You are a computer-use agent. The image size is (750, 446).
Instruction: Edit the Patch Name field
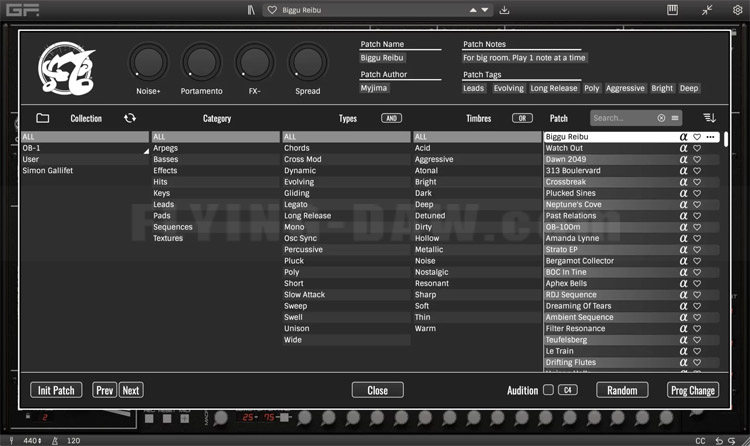point(382,58)
